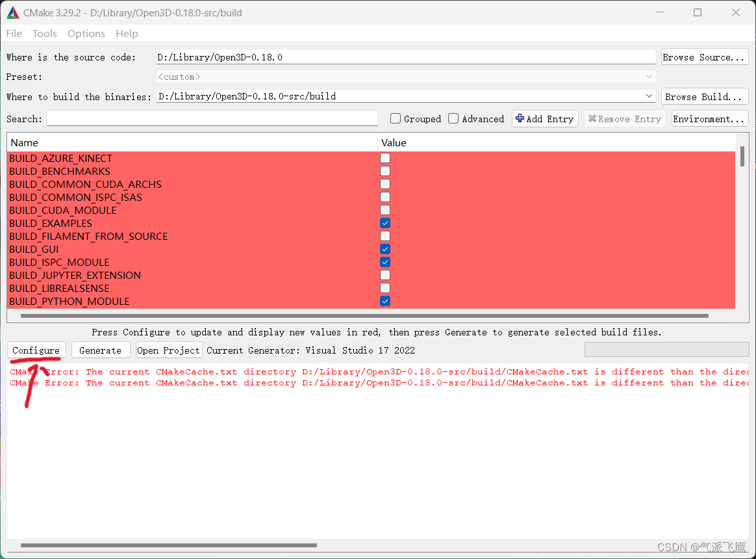
Task: Open the Help menu
Action: (x=127, y=33)
